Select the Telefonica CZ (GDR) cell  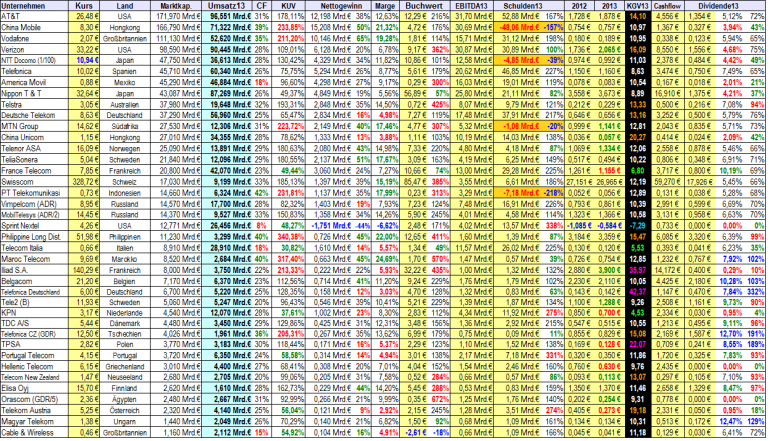[x=34, y=333]
